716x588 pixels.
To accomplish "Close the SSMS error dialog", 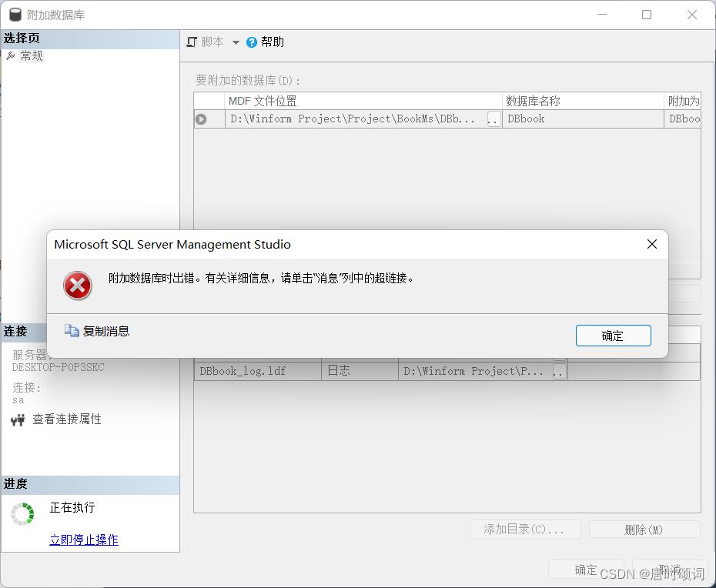I will [652, 244].
